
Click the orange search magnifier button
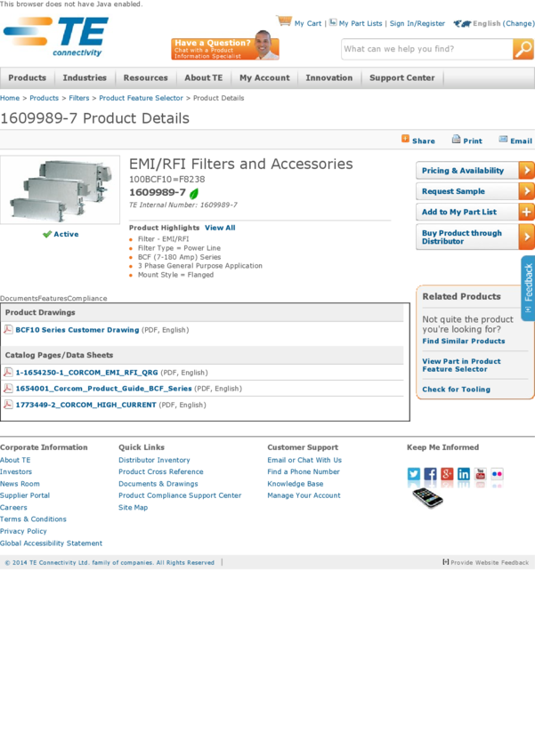[x=523, y=49]
